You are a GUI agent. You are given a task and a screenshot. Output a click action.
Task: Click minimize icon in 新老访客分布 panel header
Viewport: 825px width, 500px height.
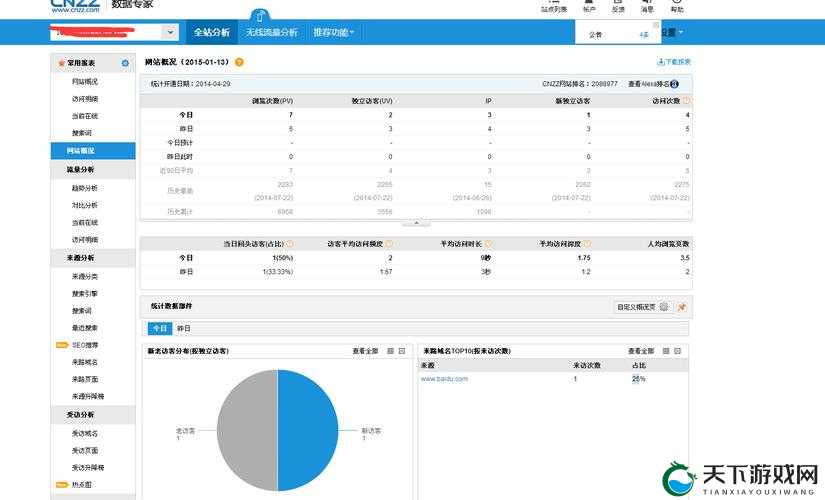[x=402, y=351]
